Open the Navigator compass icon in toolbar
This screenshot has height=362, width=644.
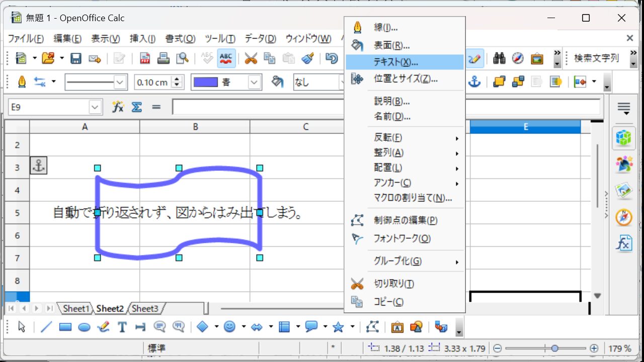pyautogui.click(x=518, y=58)
